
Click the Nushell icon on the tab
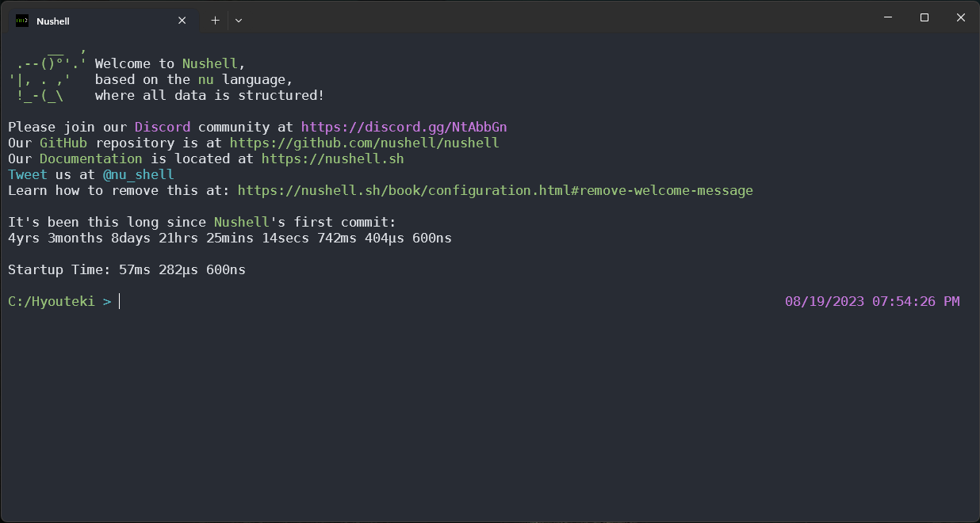21,21
